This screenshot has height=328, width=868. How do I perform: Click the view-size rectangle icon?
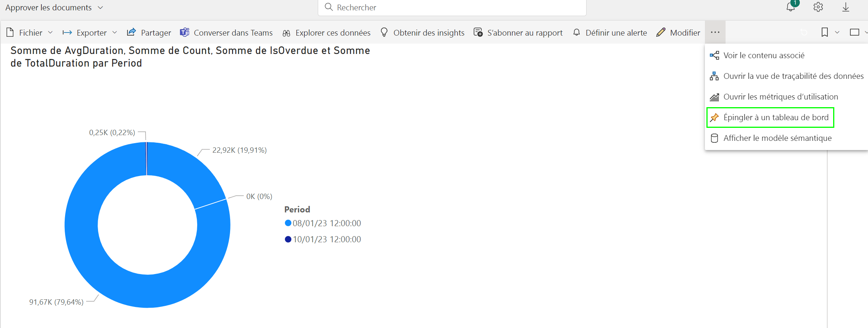(856, 32)
